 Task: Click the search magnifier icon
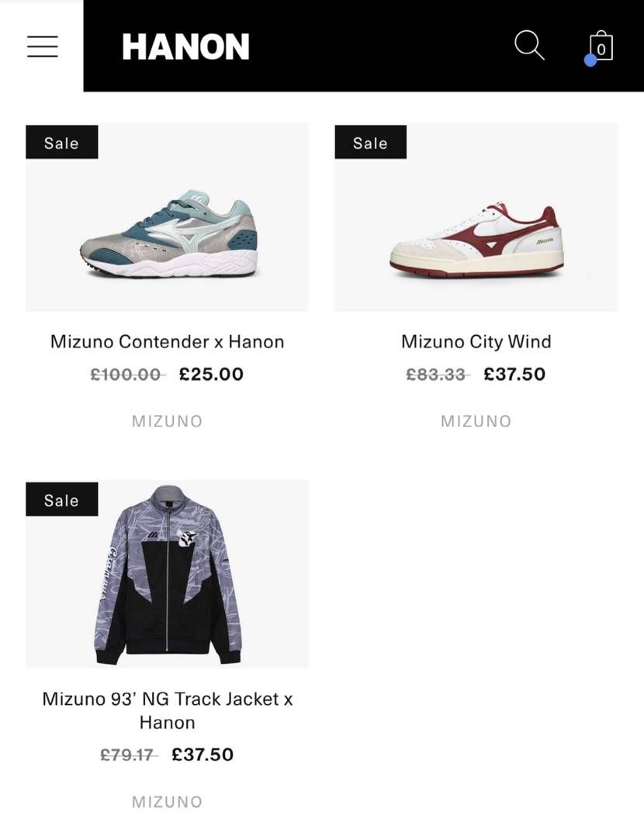529,46
